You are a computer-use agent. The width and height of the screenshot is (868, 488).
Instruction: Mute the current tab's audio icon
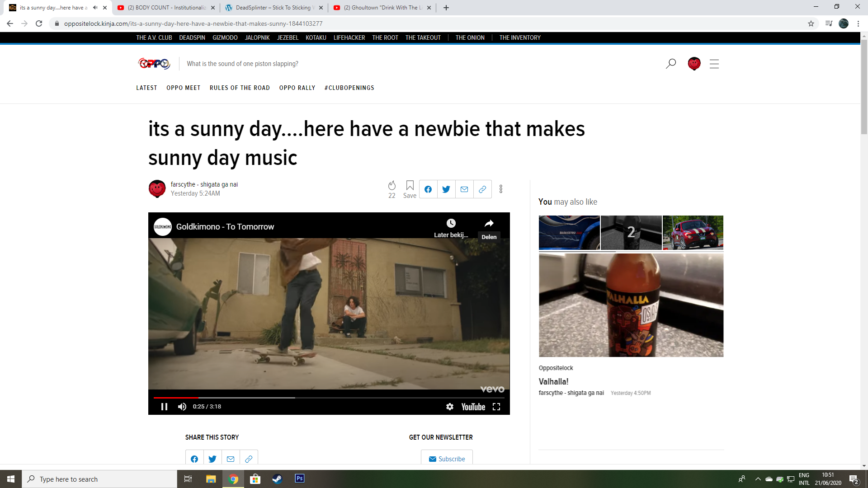(x=95, y=8)
